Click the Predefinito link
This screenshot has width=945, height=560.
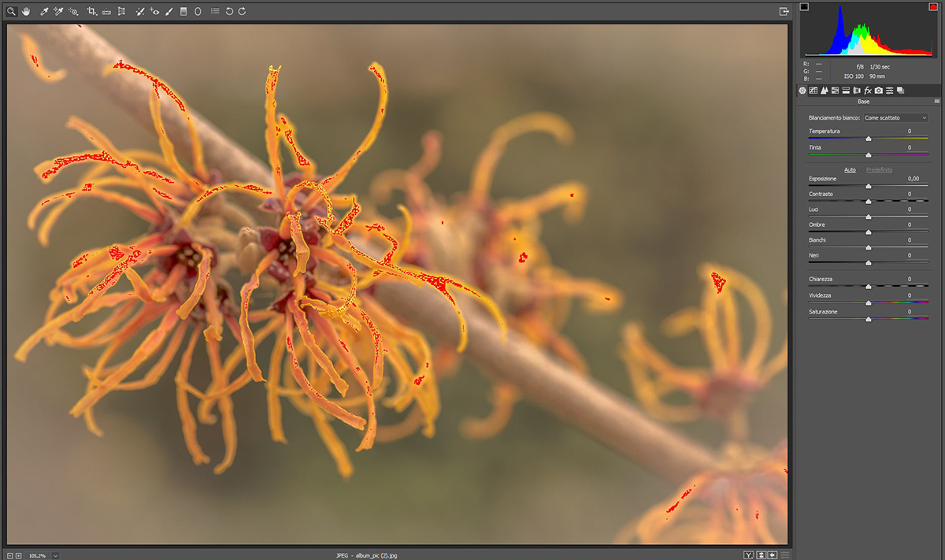(x=879, y=169)
